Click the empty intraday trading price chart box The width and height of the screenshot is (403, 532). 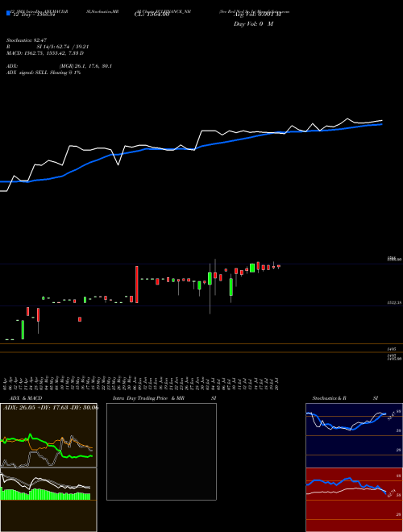coord(161,451)
